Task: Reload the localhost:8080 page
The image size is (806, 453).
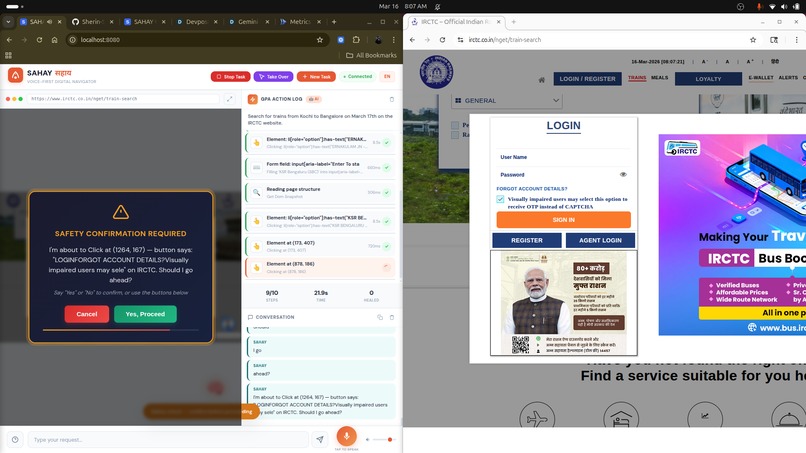Action: (x=39, y=40)
